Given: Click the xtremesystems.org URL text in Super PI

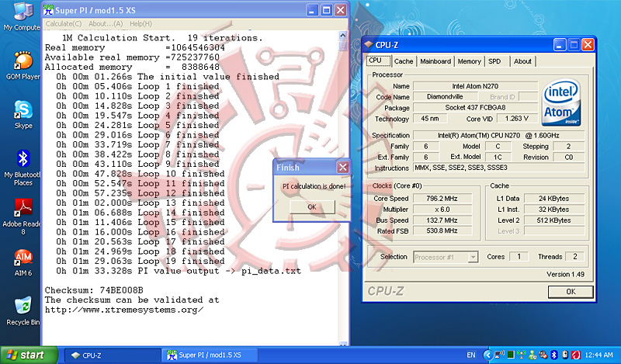Looking at the screenshot, I should [124, 310].
